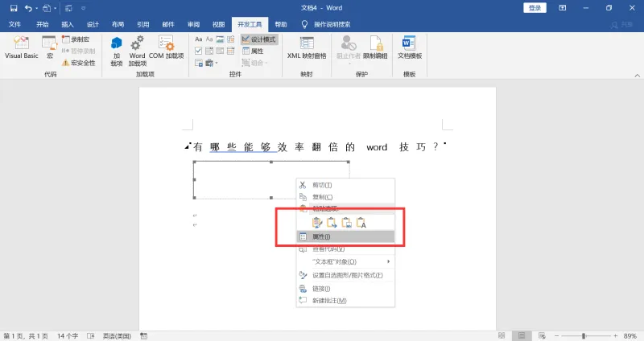Open 设置自选图形/图片格式 option
Image resolution: width=644 pixels, height=341 pixels.
pyautogui.click(x=345, y=275)
